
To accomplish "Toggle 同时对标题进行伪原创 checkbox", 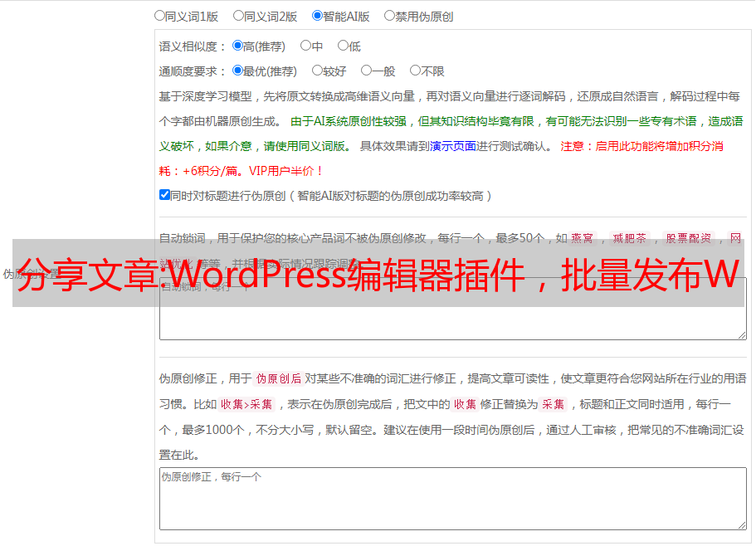I will pyautogui.click(x=164, y=195).
